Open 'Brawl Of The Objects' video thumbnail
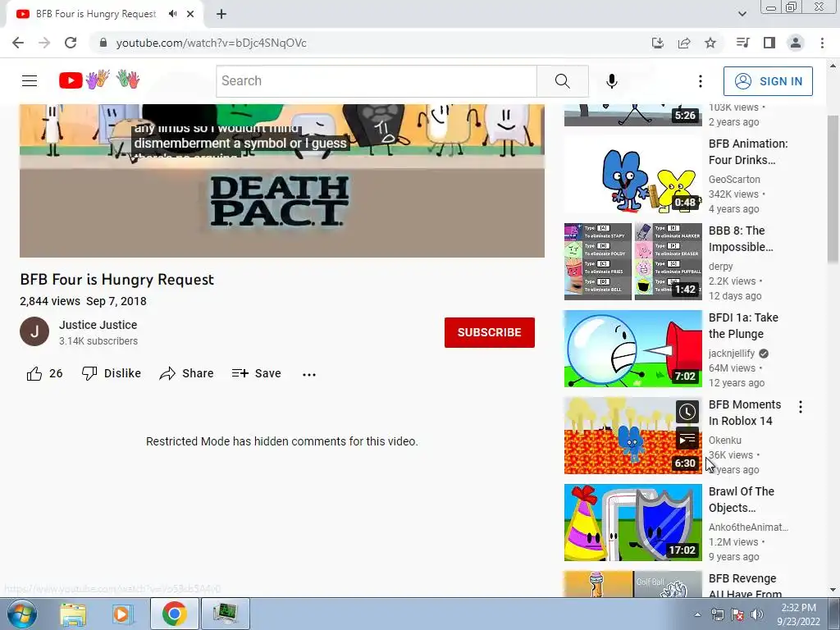This screenshot has height=630, width=840. (632, 523)
